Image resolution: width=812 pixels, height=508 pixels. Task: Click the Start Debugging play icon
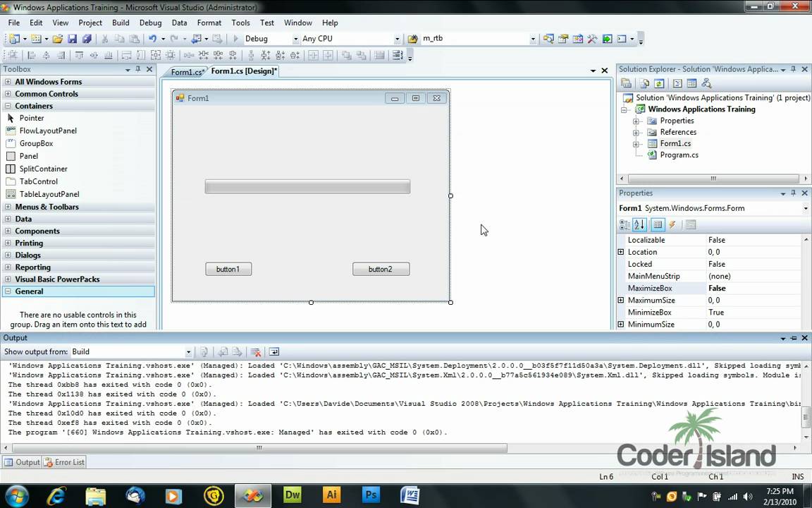235,39
